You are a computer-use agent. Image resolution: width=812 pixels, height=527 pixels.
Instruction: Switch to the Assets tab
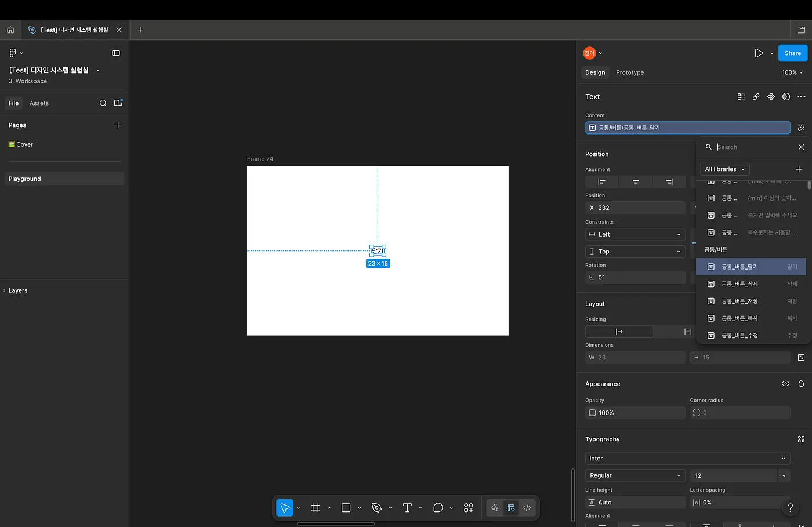point(39,103)
